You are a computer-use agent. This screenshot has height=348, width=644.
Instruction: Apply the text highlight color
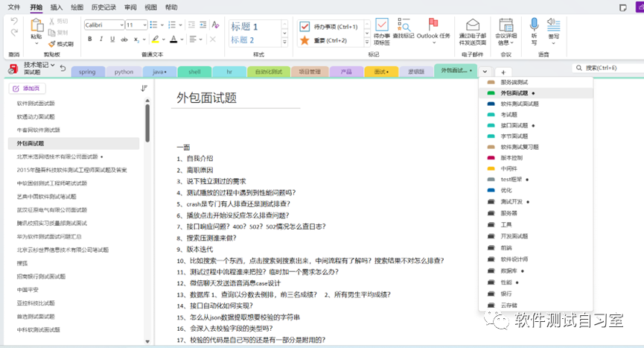(x=156, y=39)
